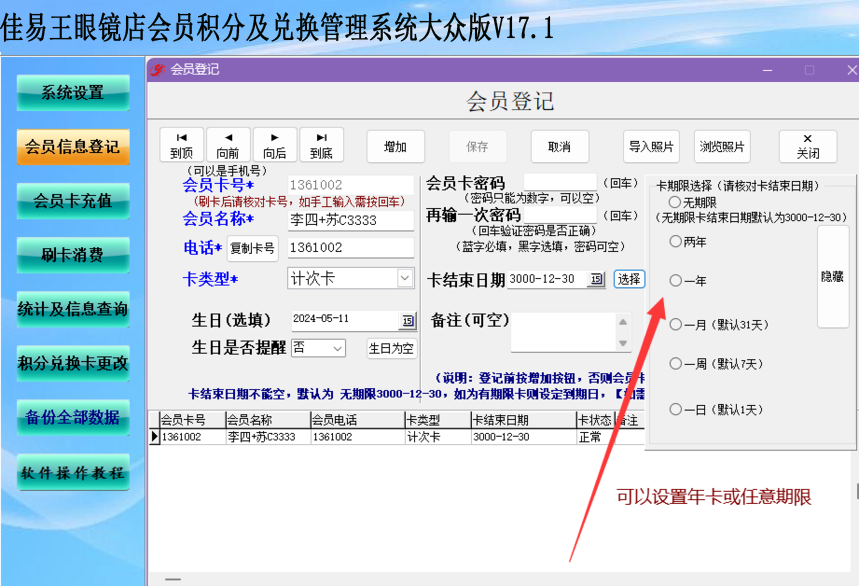
Task: Click the 会员登记 window logo icon
Action: click(158, 70)
